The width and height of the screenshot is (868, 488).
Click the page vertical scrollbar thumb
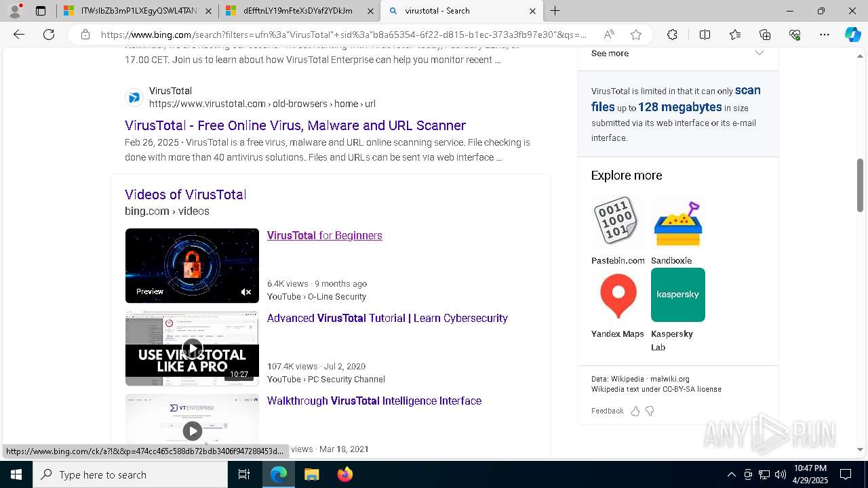(x=861, y=186)
